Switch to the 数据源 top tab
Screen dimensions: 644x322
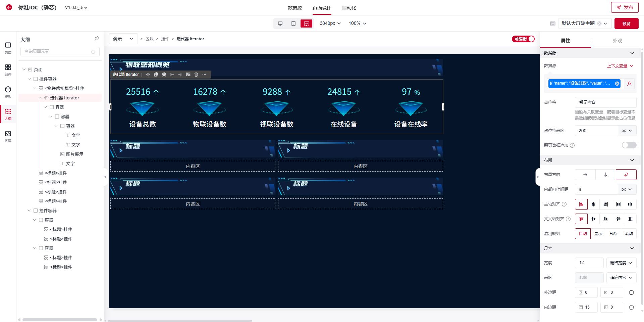pos(294,8)
